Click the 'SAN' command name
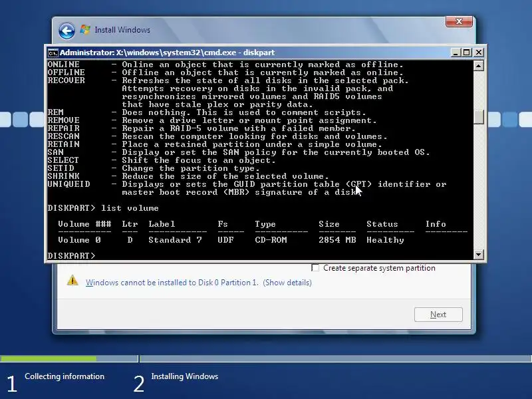 click(x=55, y=152)
